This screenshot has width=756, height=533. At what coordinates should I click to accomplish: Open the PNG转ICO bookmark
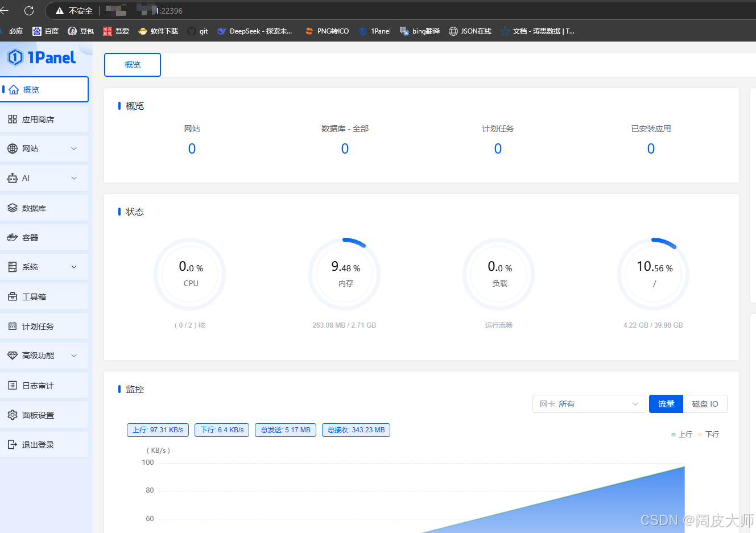coord(327,31)
